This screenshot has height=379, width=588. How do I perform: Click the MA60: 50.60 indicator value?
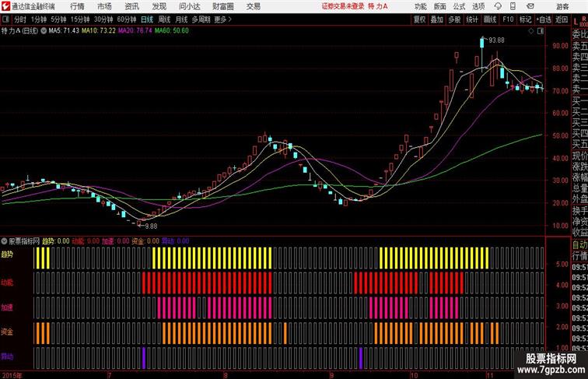click(x=171, y=31)
